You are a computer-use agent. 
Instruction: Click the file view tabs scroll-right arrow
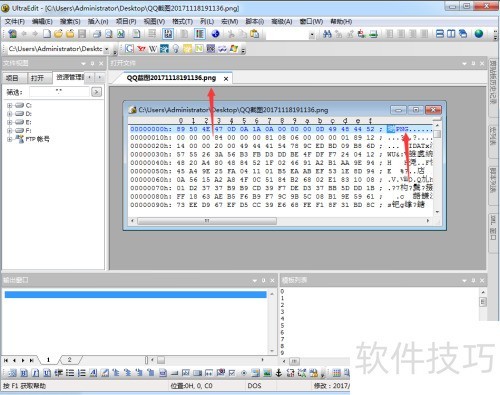pos(99,77)
